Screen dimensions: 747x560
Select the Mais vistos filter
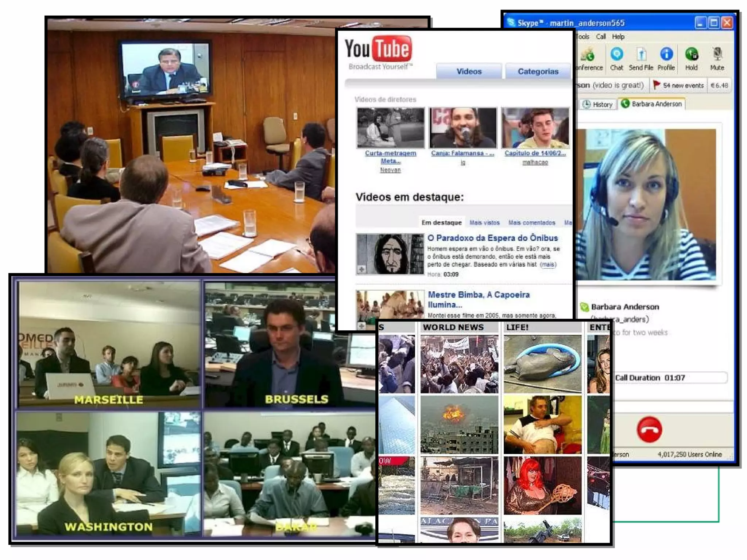click(484, 223)
